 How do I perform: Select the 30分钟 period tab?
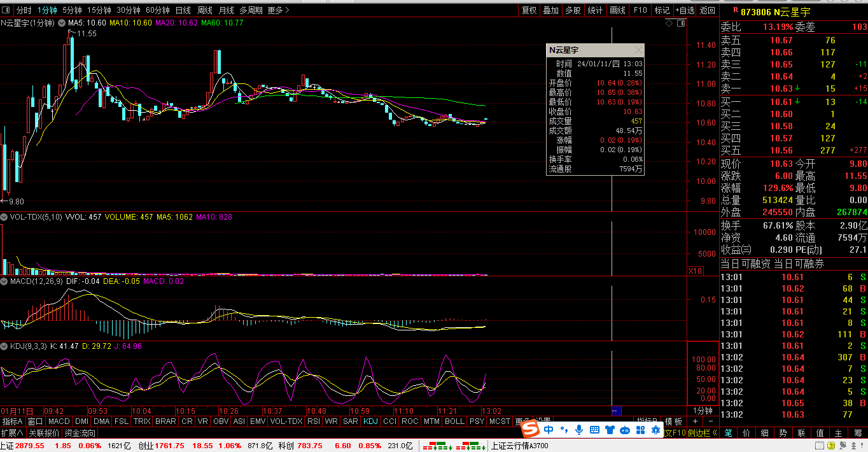(129, 10)
